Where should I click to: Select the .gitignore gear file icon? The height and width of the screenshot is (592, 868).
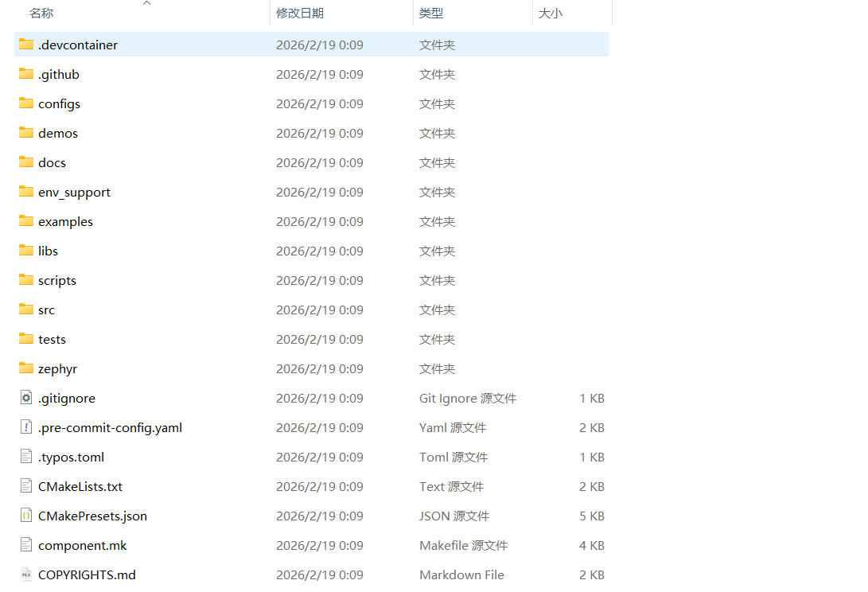pyautogui.click(x=26, y=398)
